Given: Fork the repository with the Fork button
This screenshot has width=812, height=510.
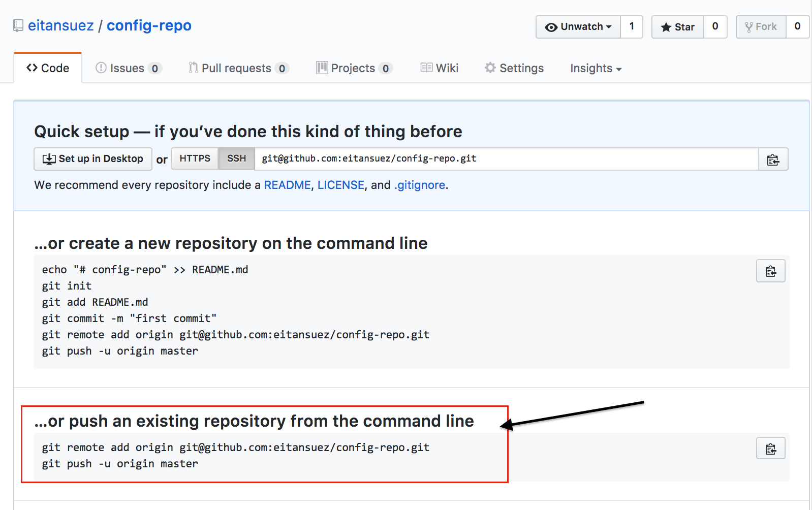Looking at the screenshot, I should (x=761, y=27).
